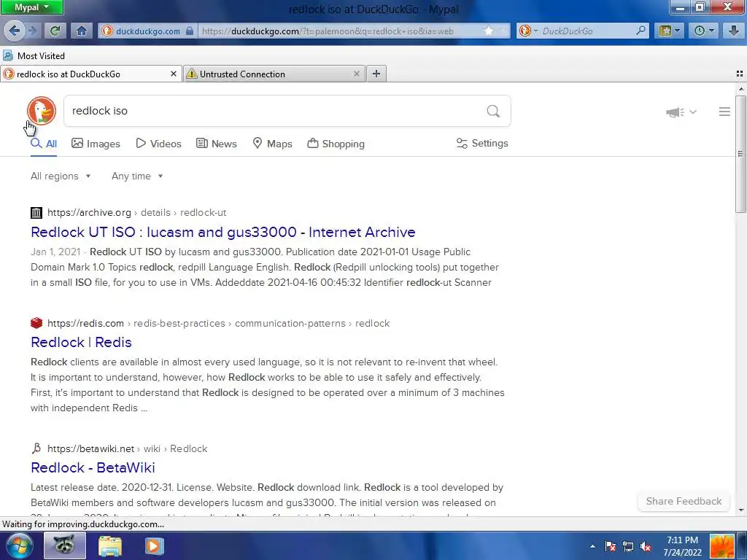Click the scrollbar down arrow

(x=740, y=510)
